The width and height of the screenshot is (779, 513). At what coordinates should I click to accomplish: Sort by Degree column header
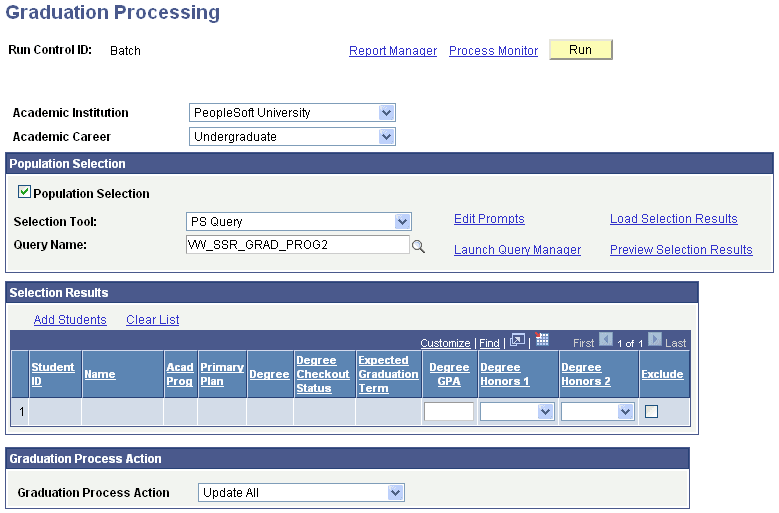[x=269, y=374]
